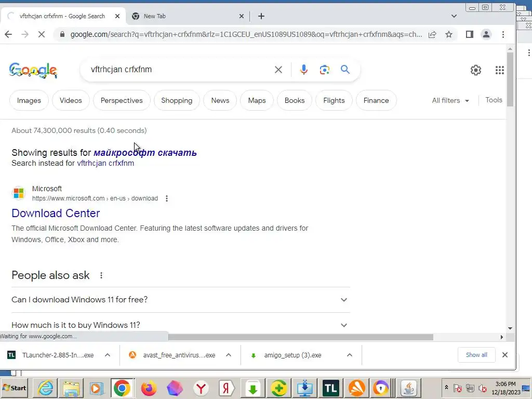Open options for amigo_setup (3).exe download
532x399 pixels.
(350, 355)
